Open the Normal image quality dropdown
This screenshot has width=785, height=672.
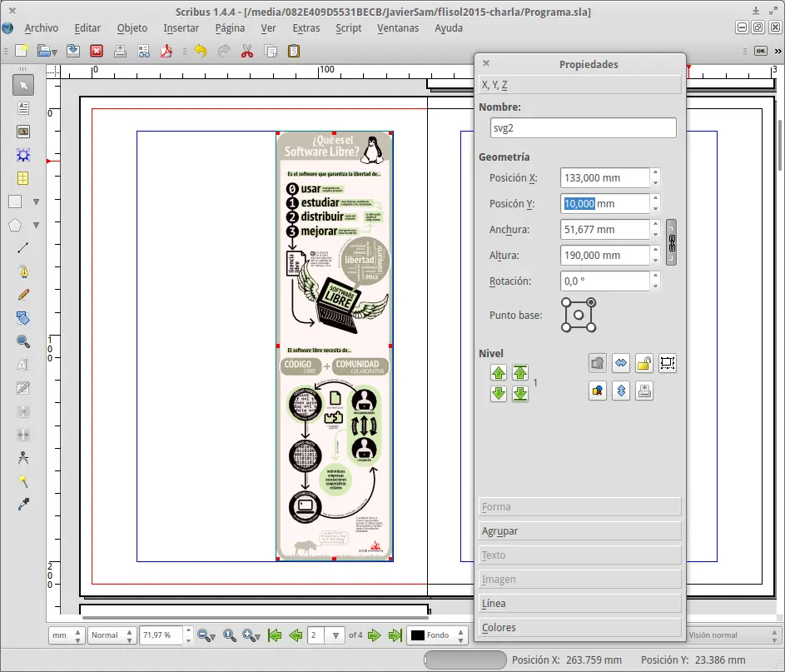[x=112, y=635]
